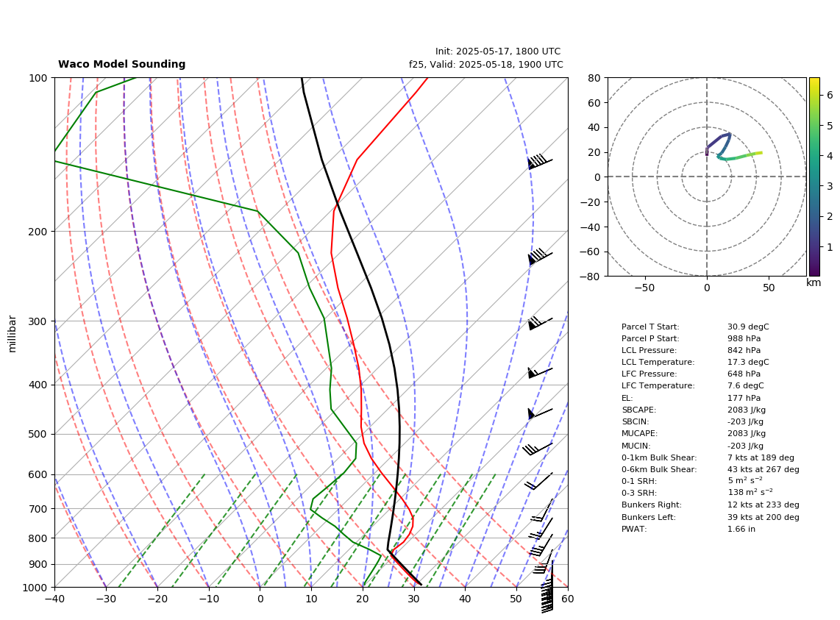840x620 pixels.
Task: Click the "2083 J/kg" value in the MUCAPE row
Action: 747,433
